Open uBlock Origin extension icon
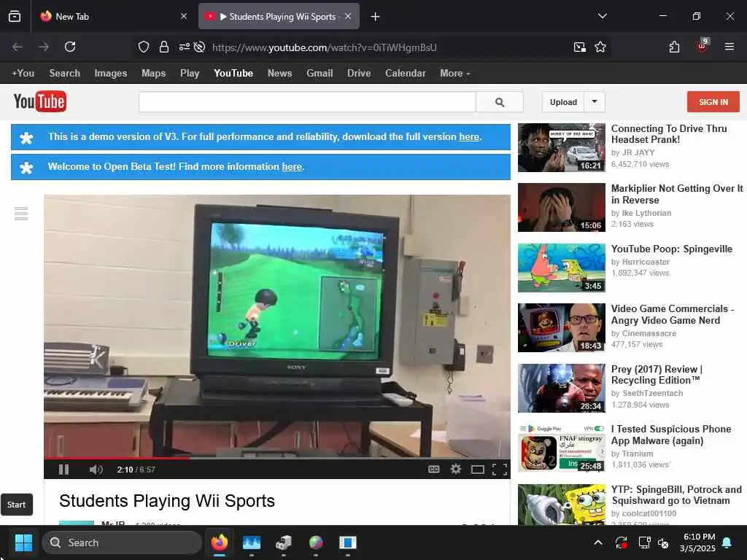 [702, 46]
